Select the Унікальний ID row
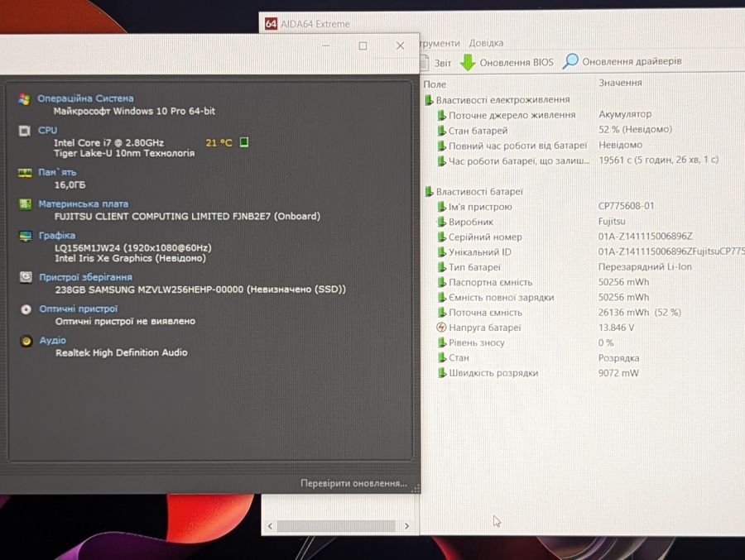This screenshot has width=745, height=560. pos(583,251)
